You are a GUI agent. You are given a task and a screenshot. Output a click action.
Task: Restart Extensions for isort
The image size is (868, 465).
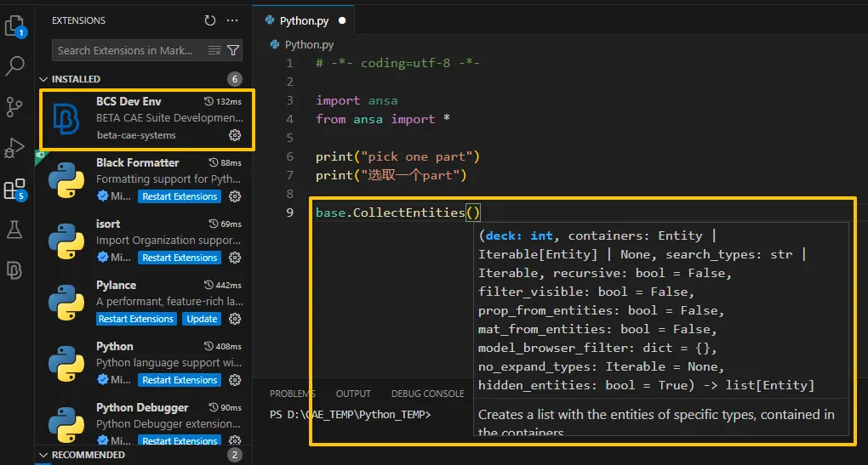(x=180, y=258)
